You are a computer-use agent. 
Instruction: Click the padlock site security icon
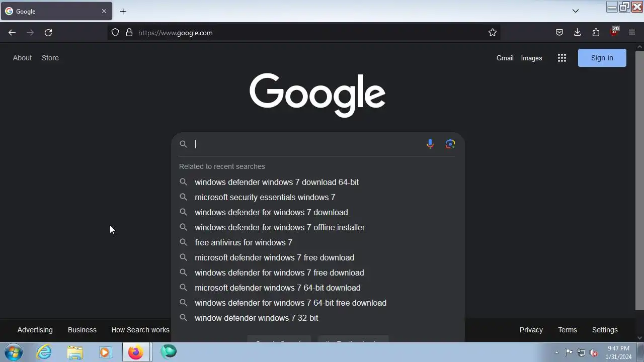(129, 33)
